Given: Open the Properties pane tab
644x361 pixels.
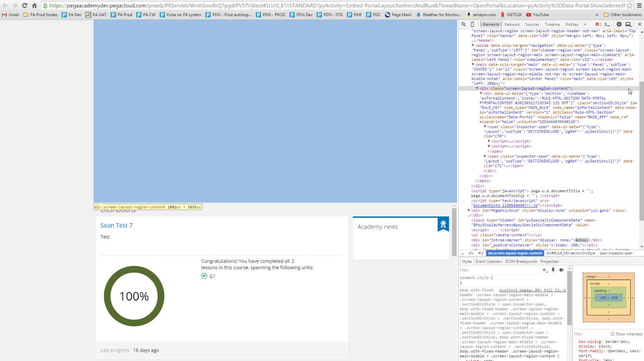Looking at the screenshot, I should [x=549, y=261].
